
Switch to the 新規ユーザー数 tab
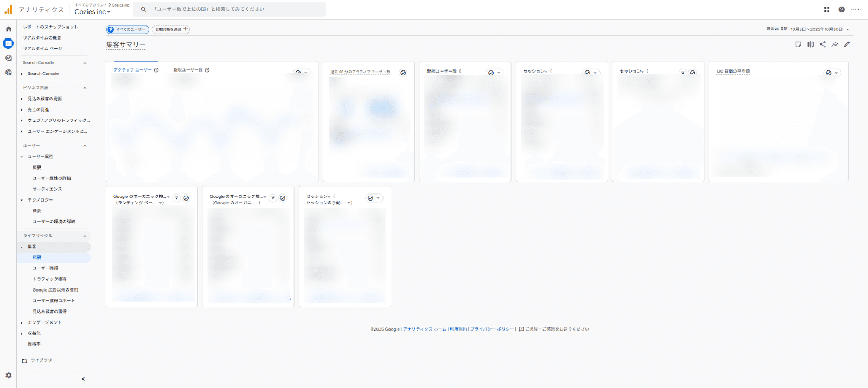[x=188, y=70]
